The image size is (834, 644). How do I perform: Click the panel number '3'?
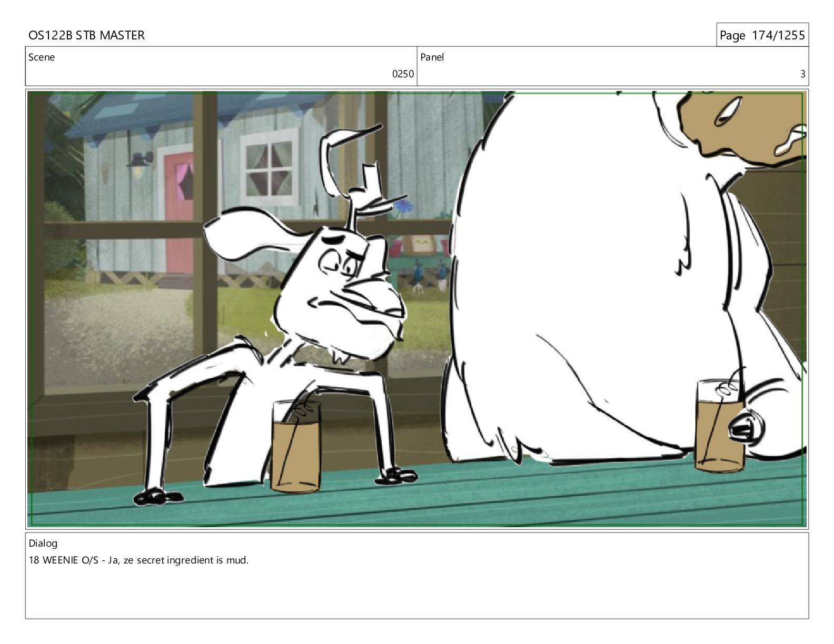pyautogui.click(x=802, y=74)
